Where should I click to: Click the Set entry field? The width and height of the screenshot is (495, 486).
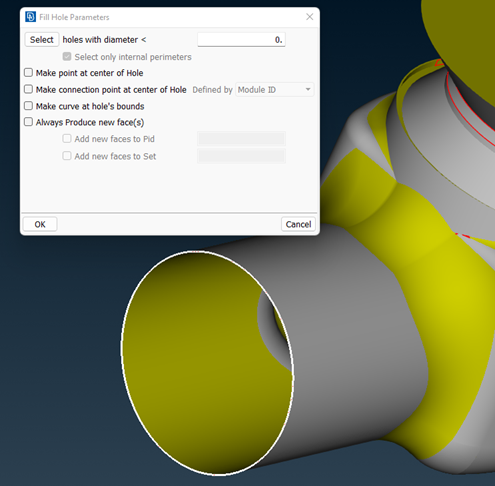(x=241, y=156)
